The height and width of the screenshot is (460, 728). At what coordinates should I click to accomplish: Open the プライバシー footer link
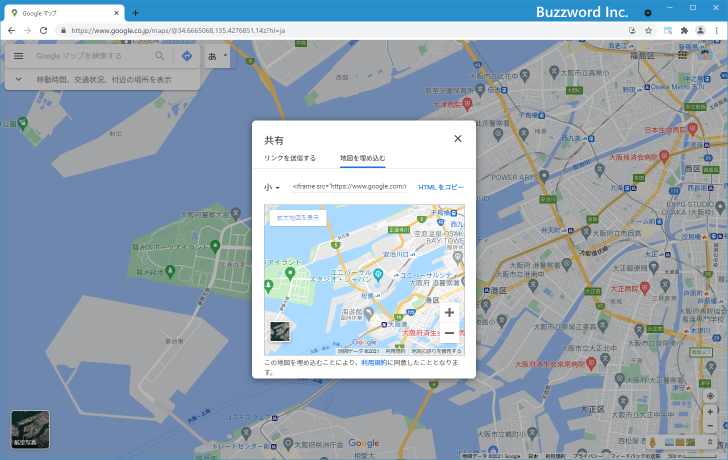(588, 456)
